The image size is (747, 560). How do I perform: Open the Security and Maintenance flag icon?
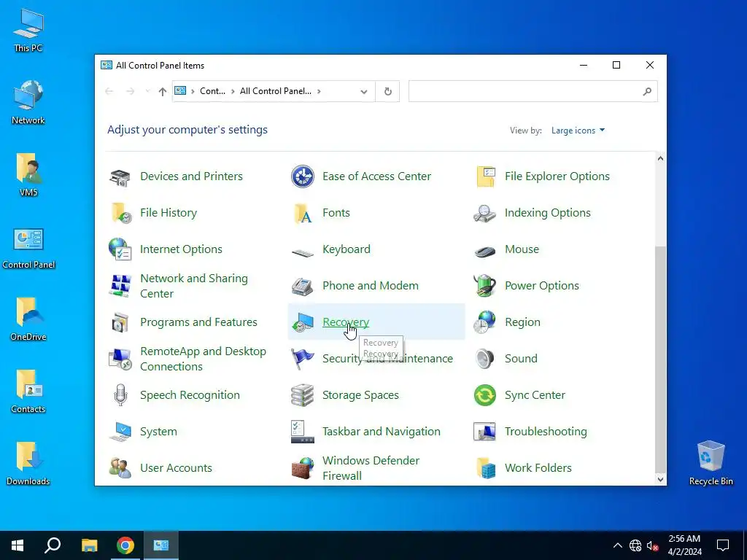303,359
